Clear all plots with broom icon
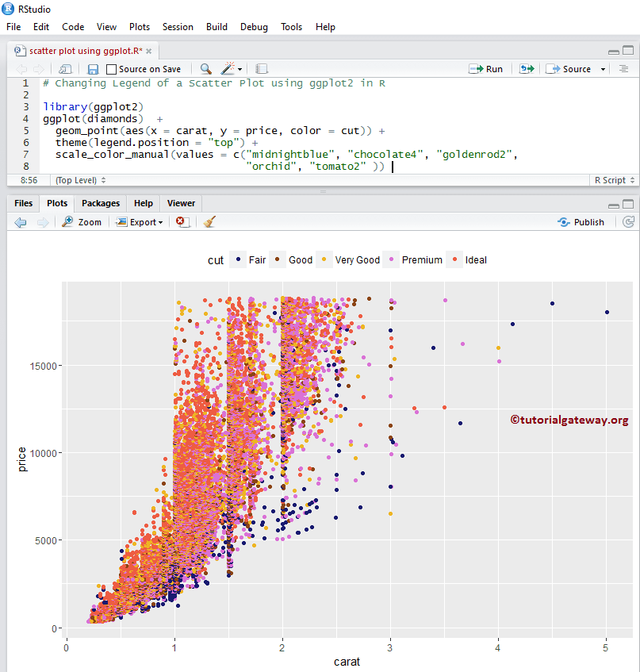The image size is (640, 672). pyautogui.click(x=209, y=222)
